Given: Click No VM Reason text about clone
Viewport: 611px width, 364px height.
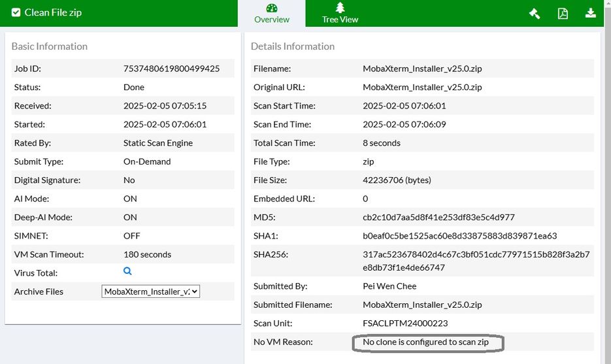Looking at the screenshot, I should click(x=425, y=342).
